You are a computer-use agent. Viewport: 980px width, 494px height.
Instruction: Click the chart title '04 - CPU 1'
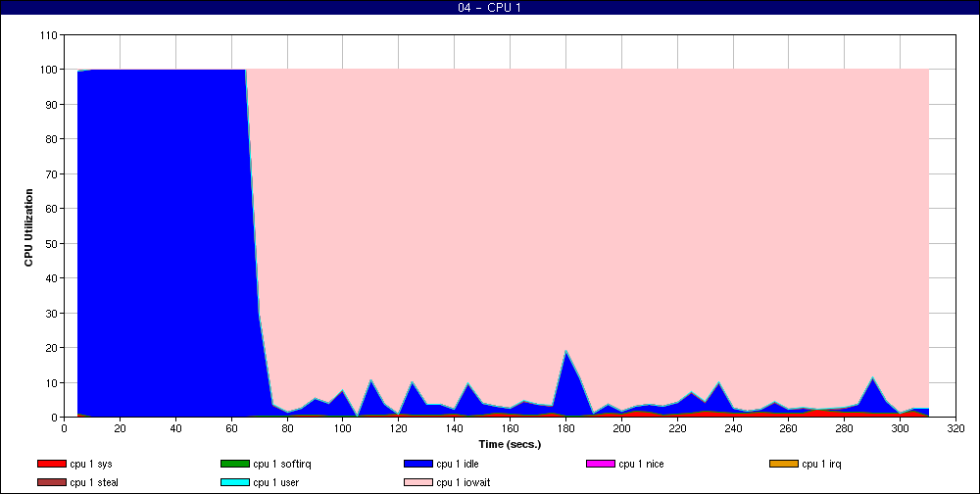point(489,8)
